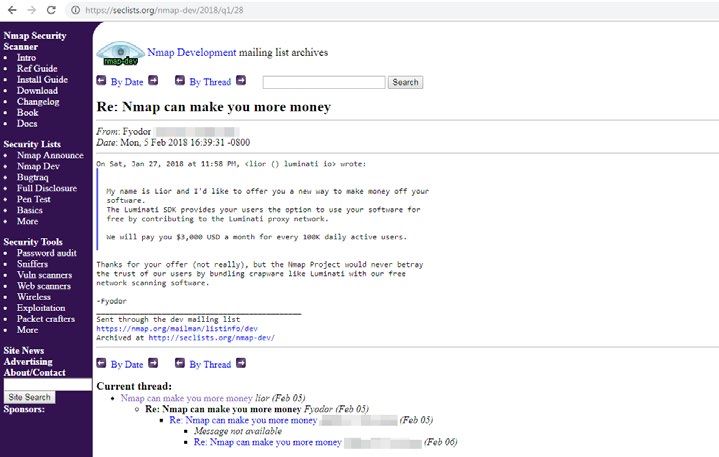Open Book in sidebar
The image size is (719, 457).
pyautogui.click(x=28, y=113)
